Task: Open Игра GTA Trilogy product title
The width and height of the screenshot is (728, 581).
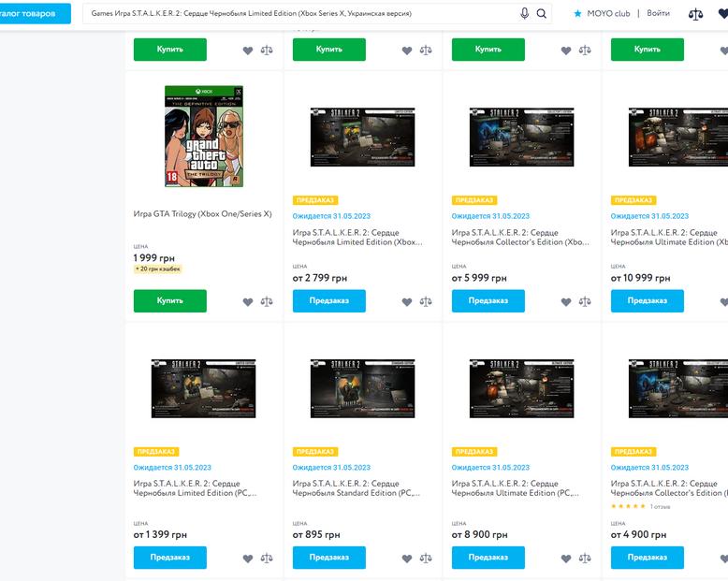Action: (202, 214)
